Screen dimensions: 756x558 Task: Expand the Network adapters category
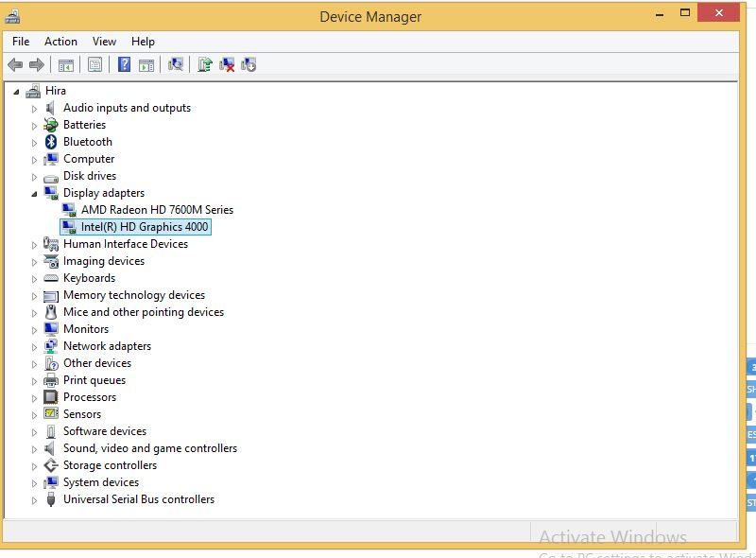[x=35, y=346]
